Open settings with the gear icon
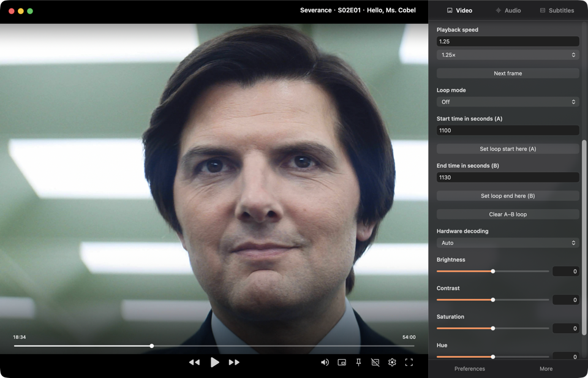The width and height of the screenshot is (588, 378). click(392, 362)
